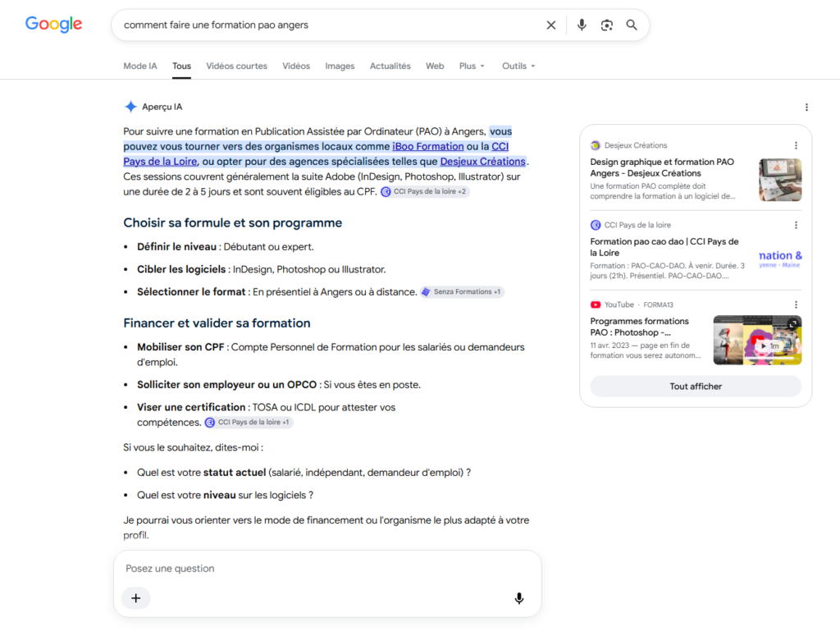
Task: Click the CCI Pays de la loire +2 source chip
Action: pos(425,191)
